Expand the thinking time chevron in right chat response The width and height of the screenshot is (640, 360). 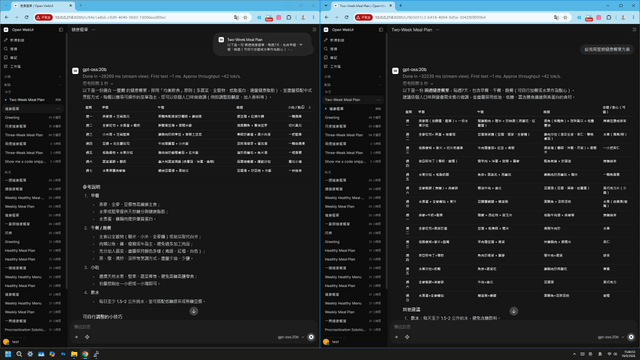coord(432,84)
